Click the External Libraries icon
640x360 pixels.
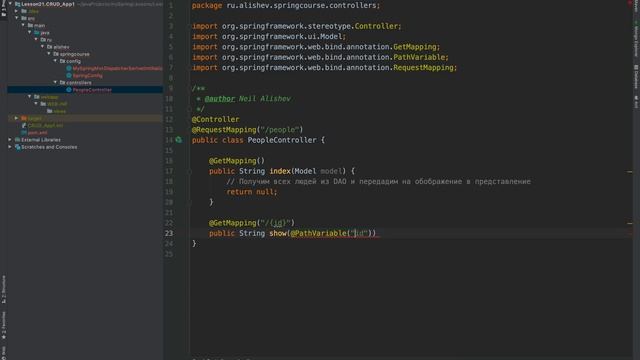[17, 140]
